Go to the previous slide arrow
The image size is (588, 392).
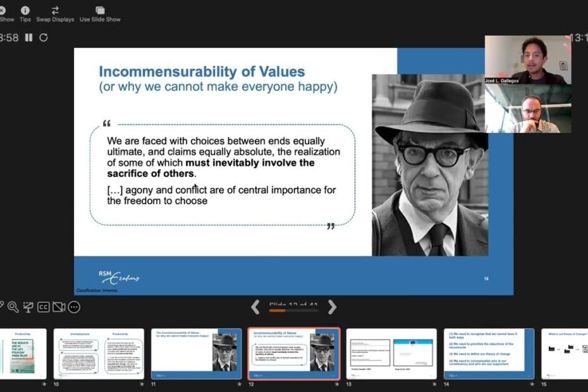255,307
